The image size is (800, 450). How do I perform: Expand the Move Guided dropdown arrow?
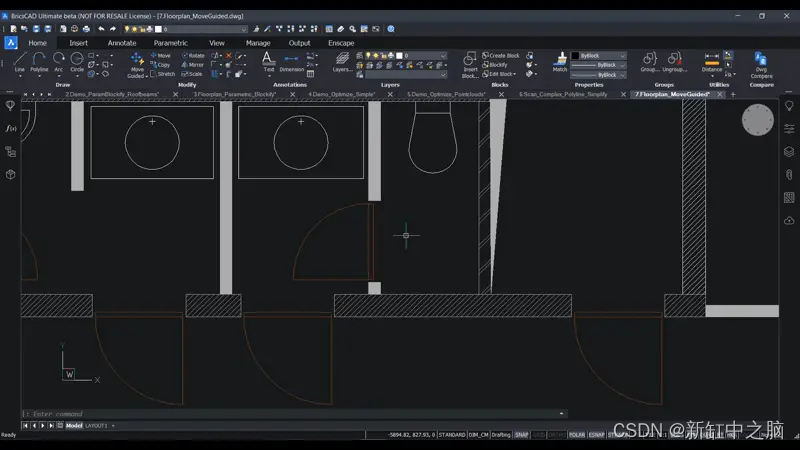[146, 77]
